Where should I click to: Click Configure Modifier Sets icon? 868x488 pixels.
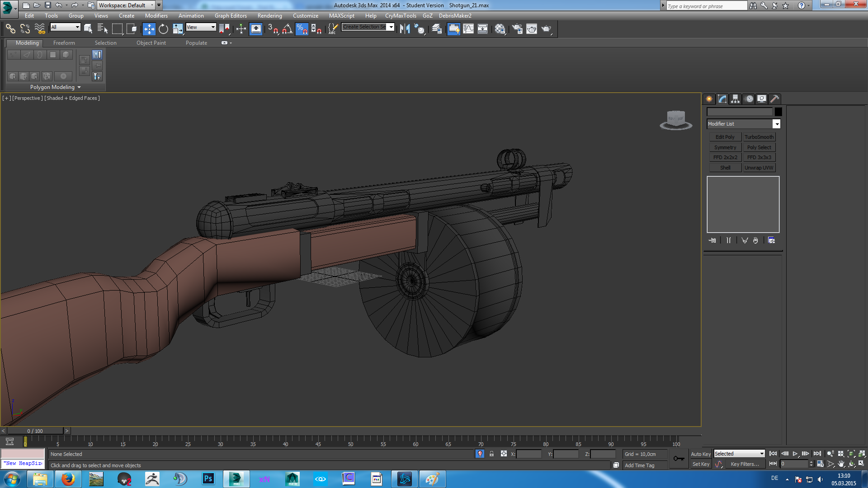[771, 240]
